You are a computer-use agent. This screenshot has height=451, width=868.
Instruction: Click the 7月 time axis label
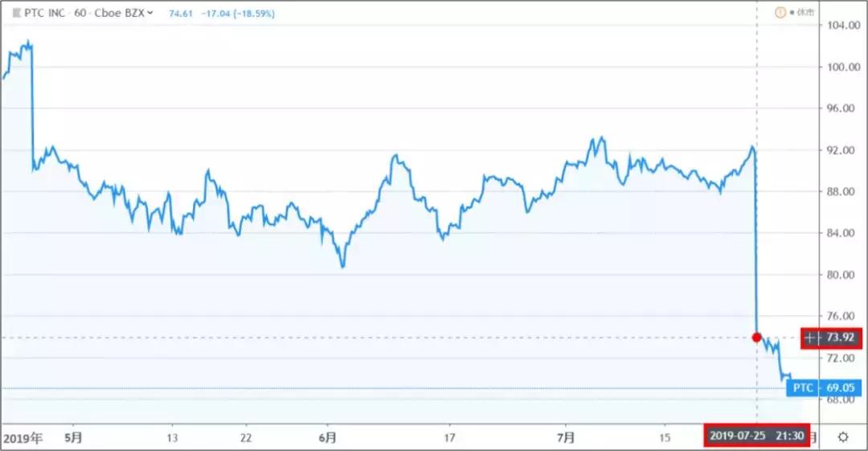coord(566,437)
